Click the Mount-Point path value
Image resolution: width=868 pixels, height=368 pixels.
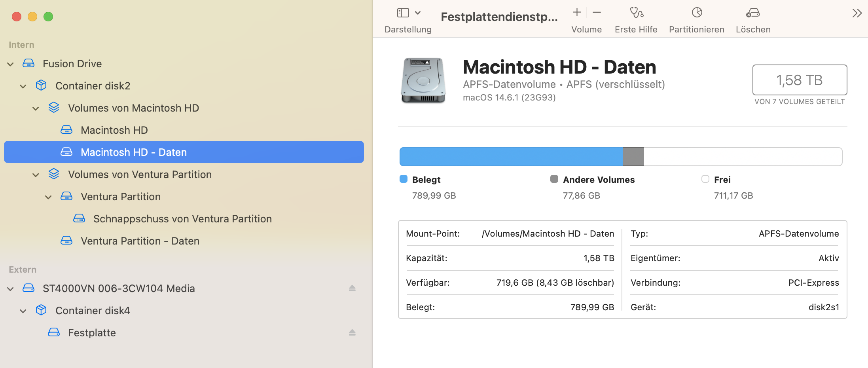(x=548, y=233)
